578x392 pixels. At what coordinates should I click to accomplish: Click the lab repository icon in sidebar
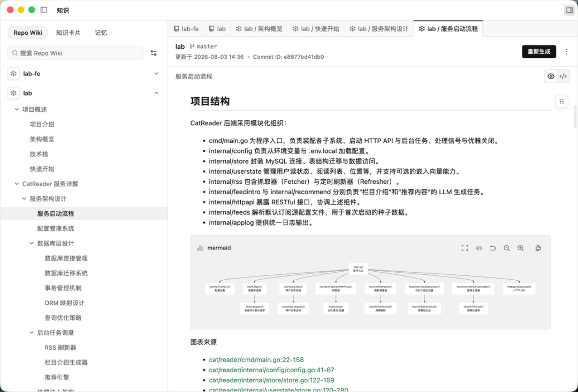point(13,93)
